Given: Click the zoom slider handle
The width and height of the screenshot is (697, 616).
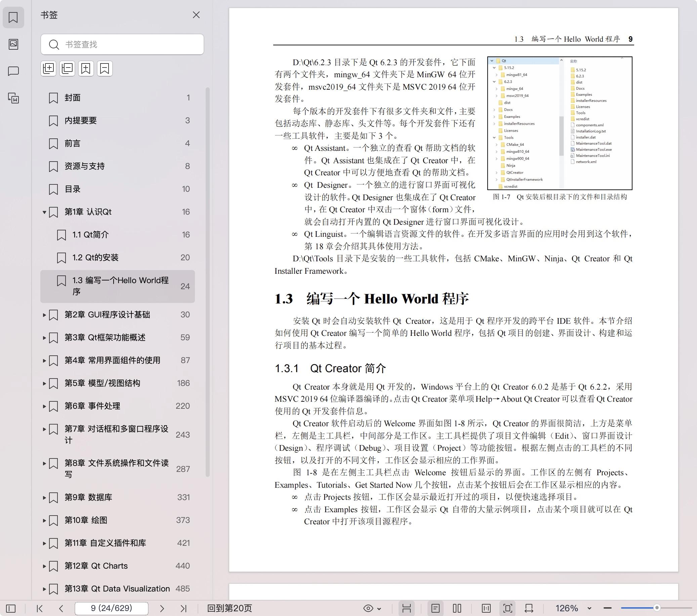Looking at the screenshot, I should pos(657,608).
